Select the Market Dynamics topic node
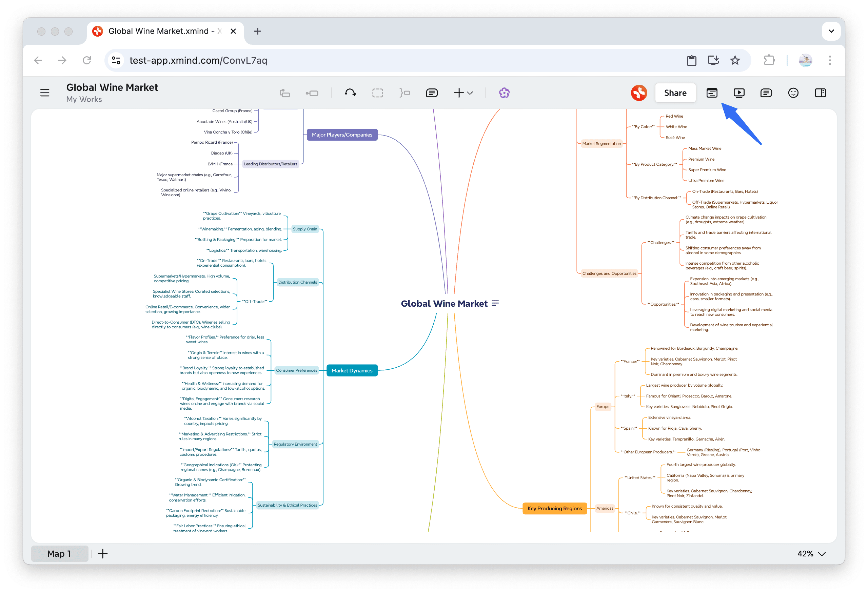Screen dimensions: 868x593 (352, 370)
